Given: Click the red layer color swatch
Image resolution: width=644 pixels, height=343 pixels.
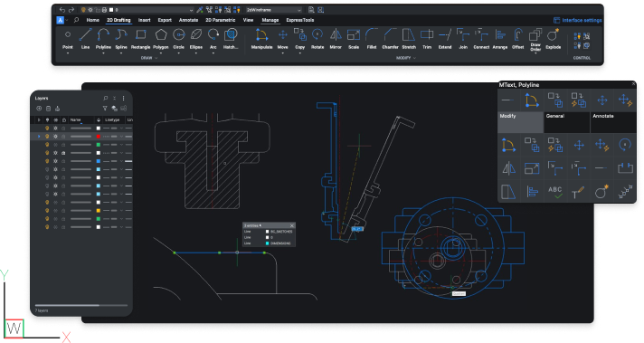Looking at the screenshot, I should (x=99, y=137).
